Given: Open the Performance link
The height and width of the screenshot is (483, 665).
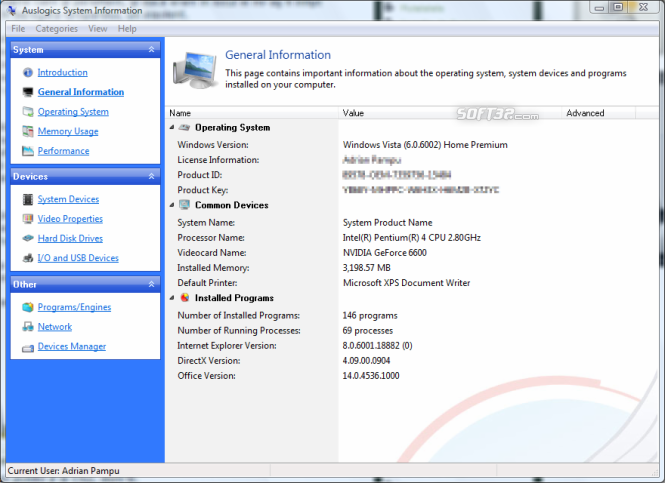Looking at the screenshot, I should (x=63, y=151).
